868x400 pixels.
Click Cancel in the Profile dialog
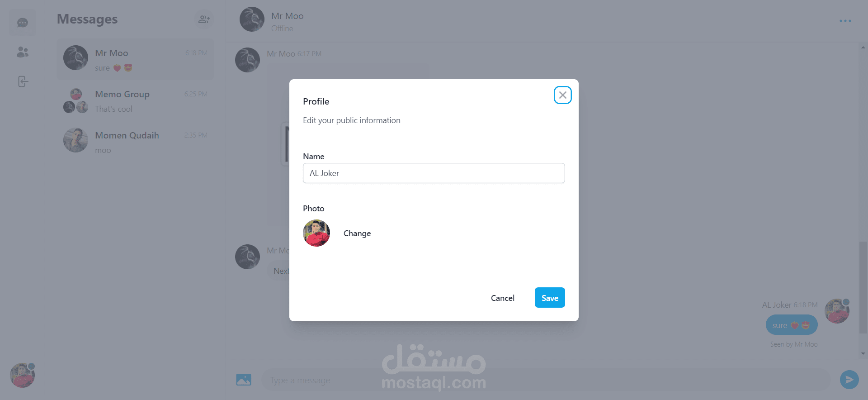[x=503, y=298]
